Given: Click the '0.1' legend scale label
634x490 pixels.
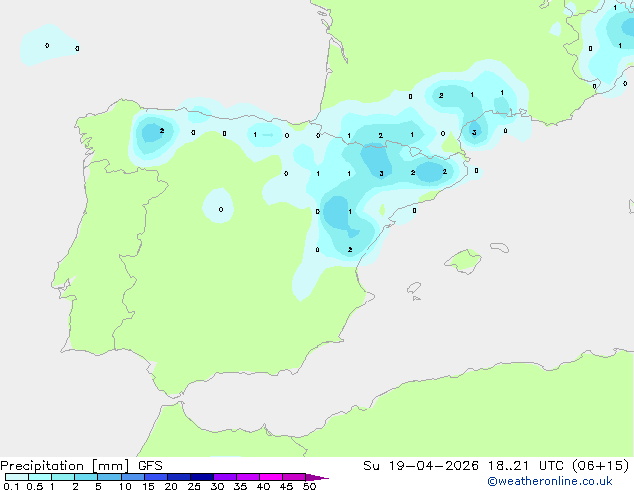Looking at the screenshot, I should 11,486.
